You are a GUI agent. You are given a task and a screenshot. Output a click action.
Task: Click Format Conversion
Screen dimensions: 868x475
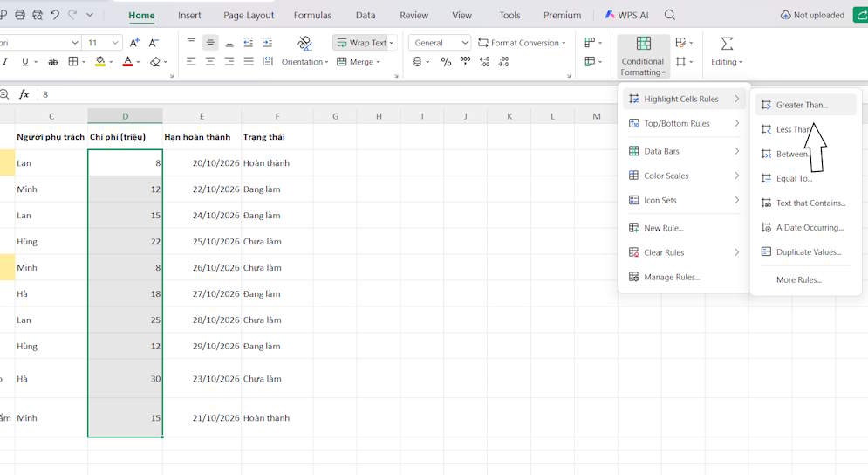pyautogui.click(x=522, y=43)
